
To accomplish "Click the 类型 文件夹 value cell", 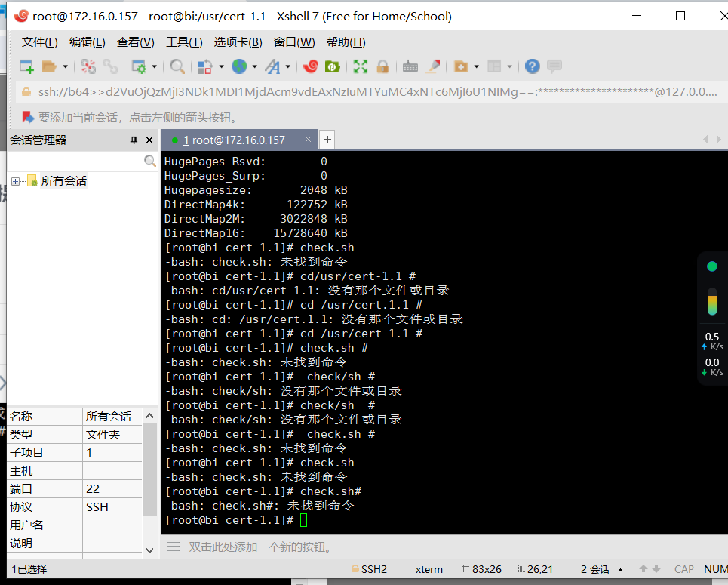I will click(x=112, y=435).
